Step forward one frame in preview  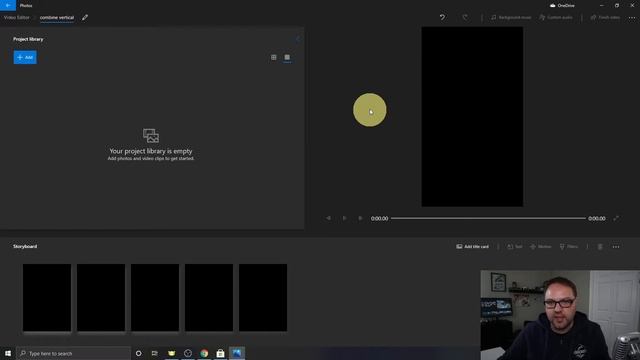tap(360, 218)
